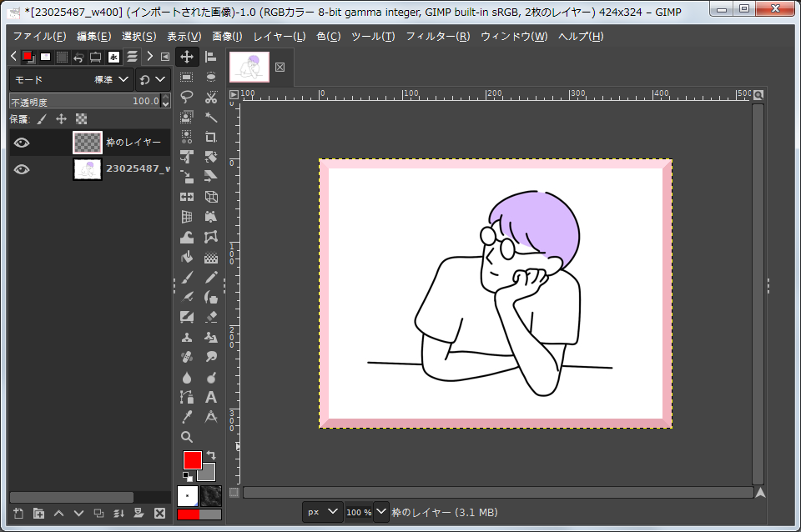Select the Color Picker eyedropper tool
This screenshot has height=532, width=801.
pyautogui.click(x=187, y=417)
